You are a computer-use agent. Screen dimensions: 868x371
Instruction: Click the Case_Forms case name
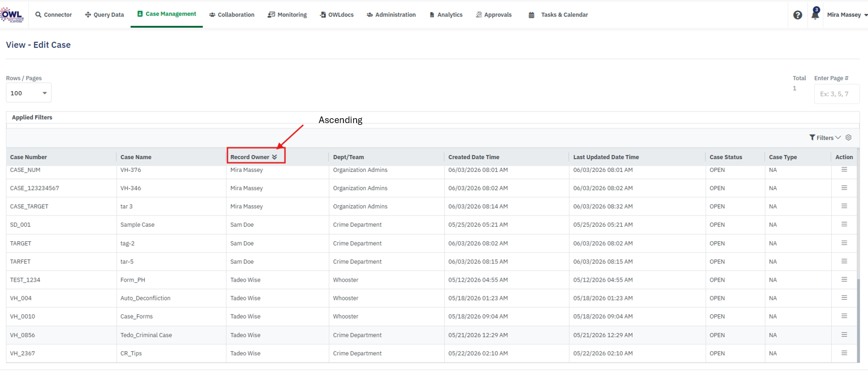tap(136, 316)
